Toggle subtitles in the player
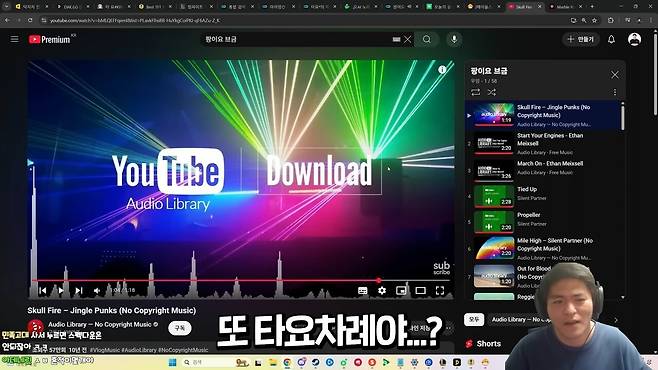 click(x=363, y=290)
